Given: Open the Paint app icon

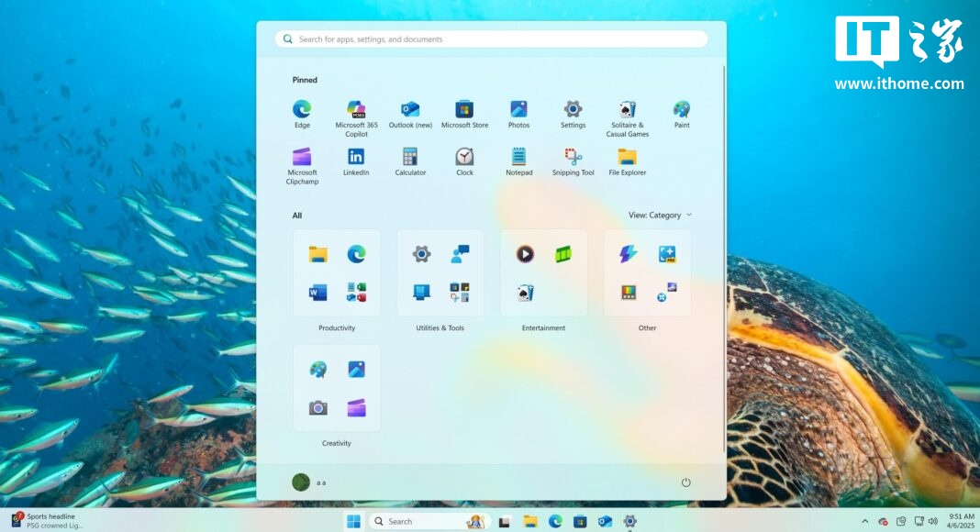Looking at the screenshot, I should (x=682, y=115).
